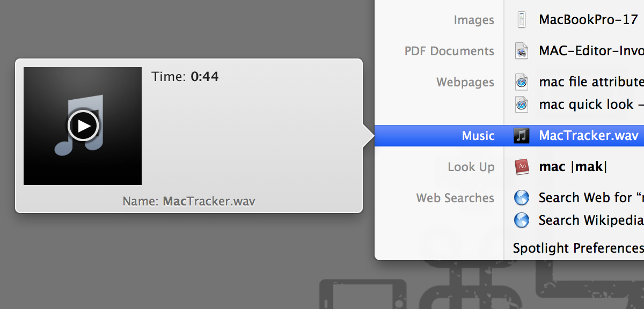Click the globe icon for Search Web

pyautogui.click(x=522, y=198)
